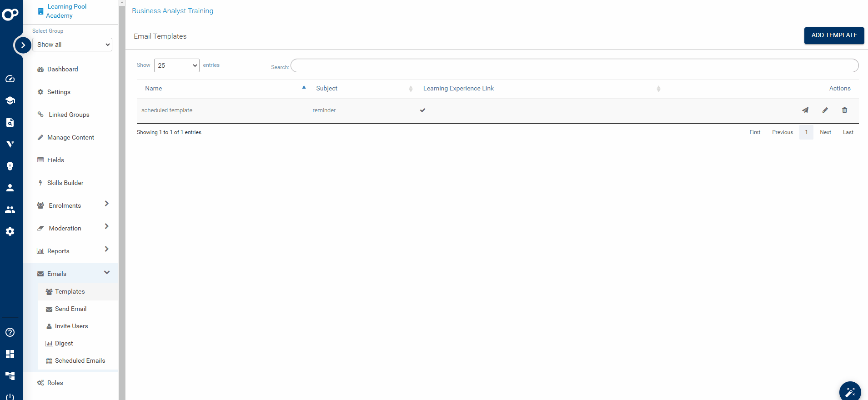The image size is (868, 400).
Task: Open the Select Group dropdown
Action: [x=72, y=45]
